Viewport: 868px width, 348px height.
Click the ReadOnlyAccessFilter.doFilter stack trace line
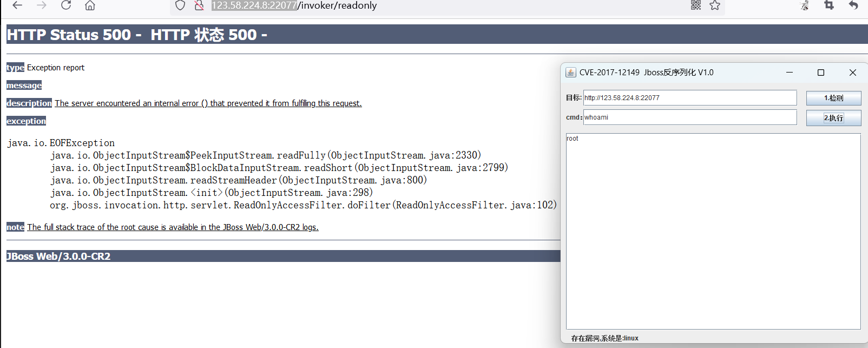tap(303, 205)
